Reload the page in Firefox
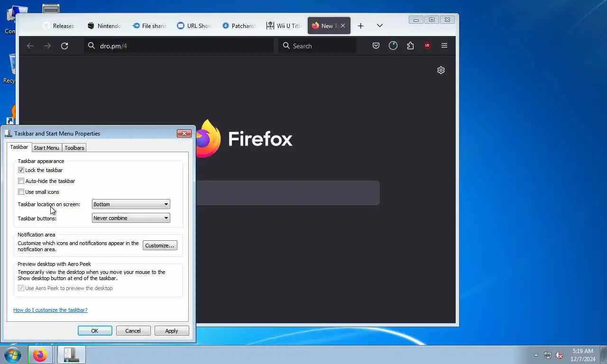 click(64, 46)
